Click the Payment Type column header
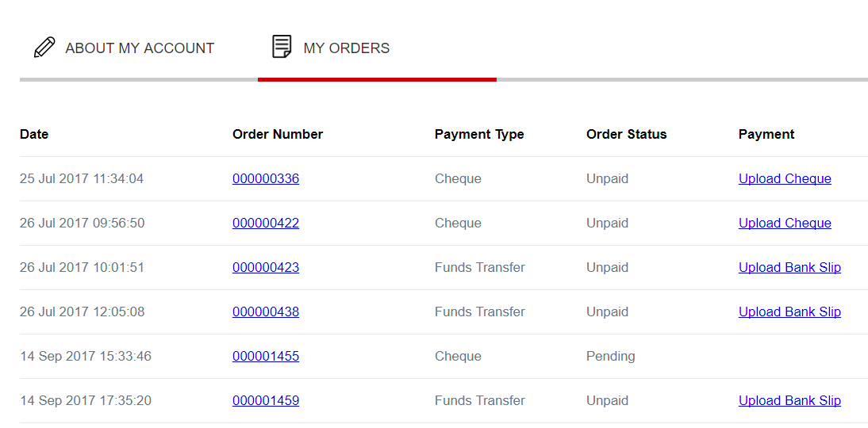 479,134
